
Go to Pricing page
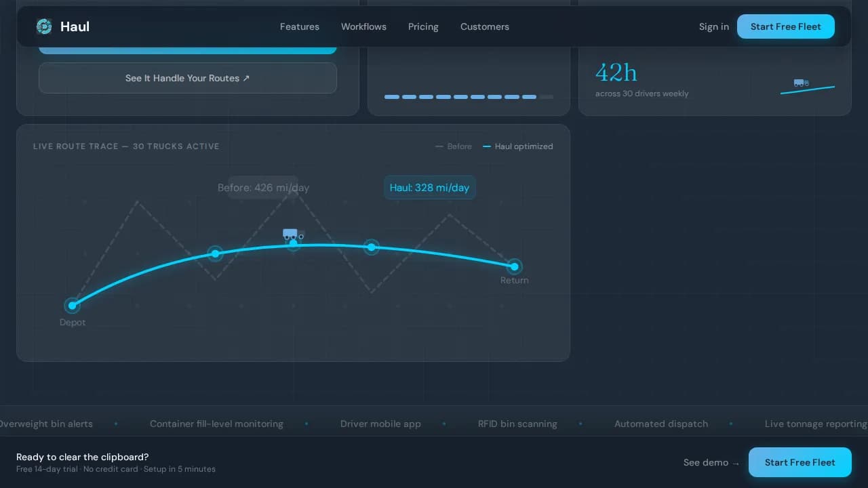(423, 26)
